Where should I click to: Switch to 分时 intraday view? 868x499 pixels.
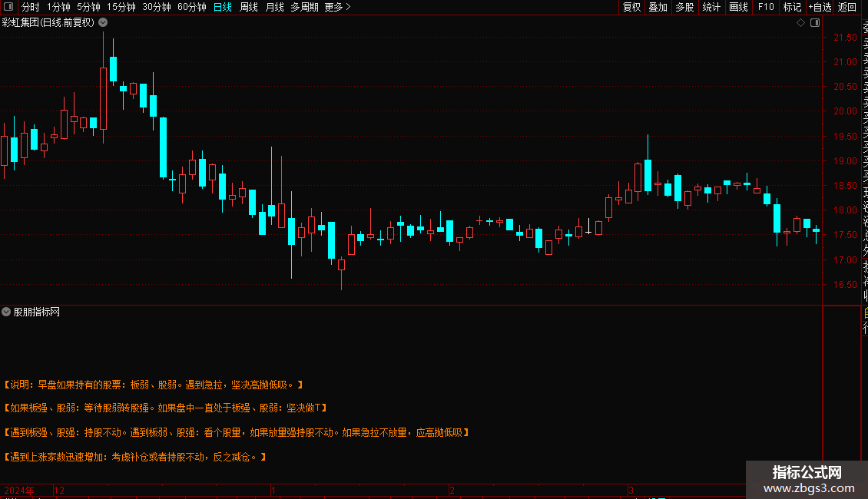click(x=31, y=7)
